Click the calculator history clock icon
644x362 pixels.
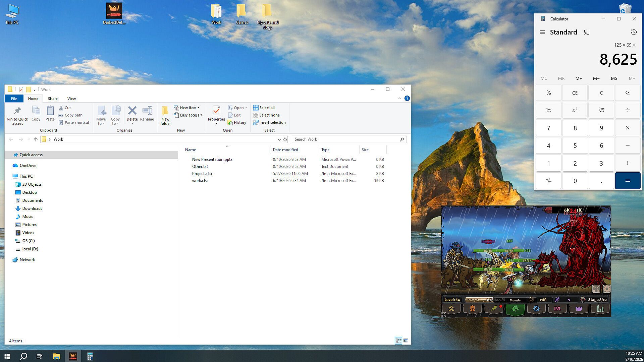tap(634, 32)
